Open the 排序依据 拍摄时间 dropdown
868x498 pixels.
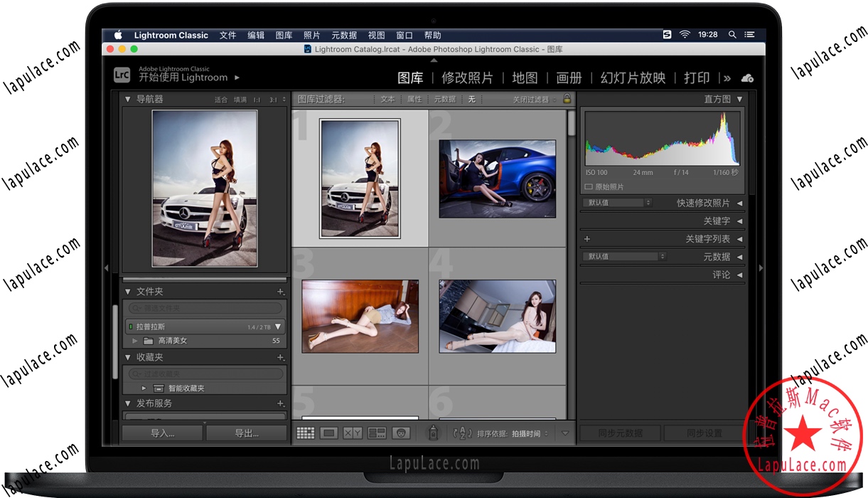[x=523, y=433]
